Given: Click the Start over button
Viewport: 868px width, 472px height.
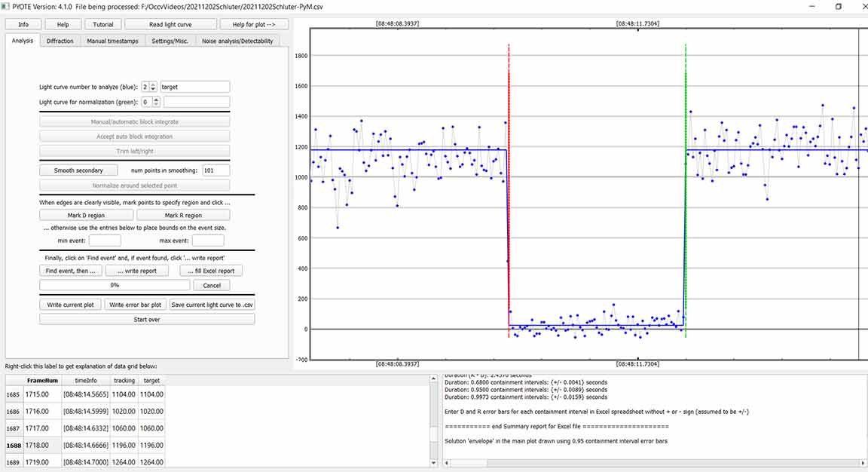Looking at the screenshot, I should pos(147,320).
